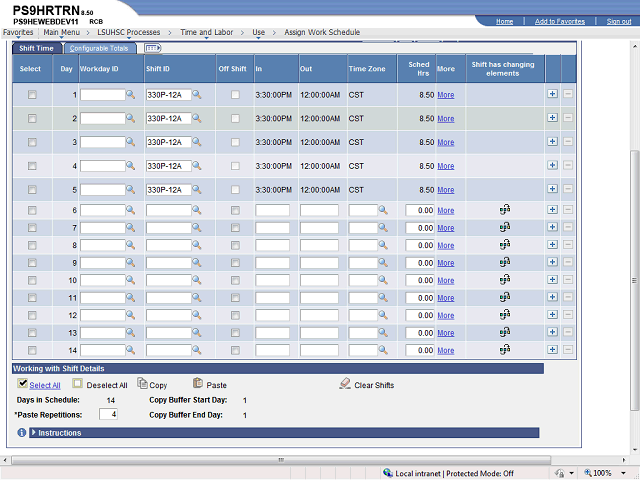Click the Out time field for day 9
The height and width of the screenshot is (480, 640).
(x=319, y=263)
